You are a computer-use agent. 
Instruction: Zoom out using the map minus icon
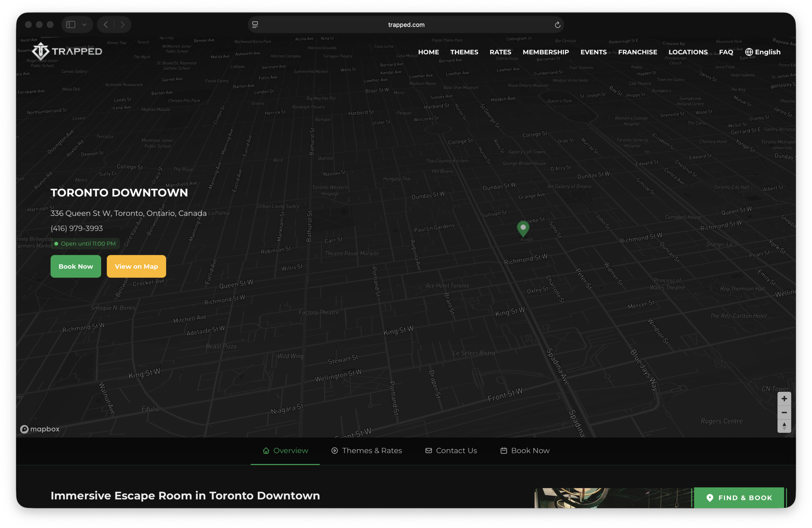tap(784, 412)
